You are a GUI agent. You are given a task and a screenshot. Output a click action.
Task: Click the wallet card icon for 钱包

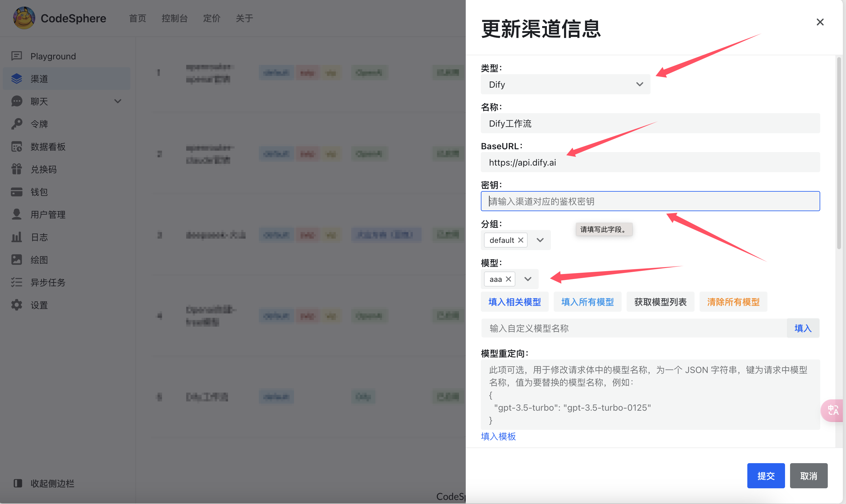tap(16, 192)
